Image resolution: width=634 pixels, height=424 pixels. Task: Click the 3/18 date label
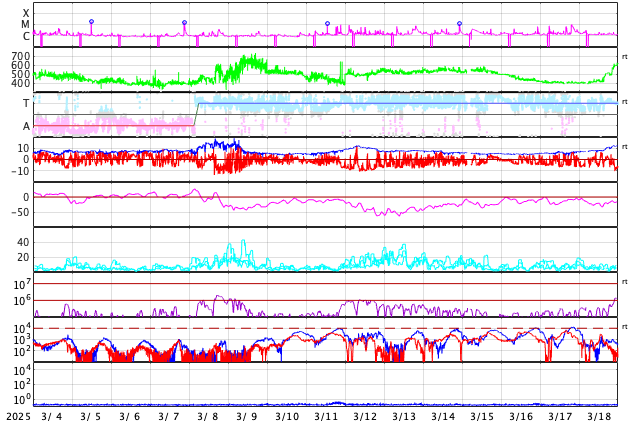(599, 416)
